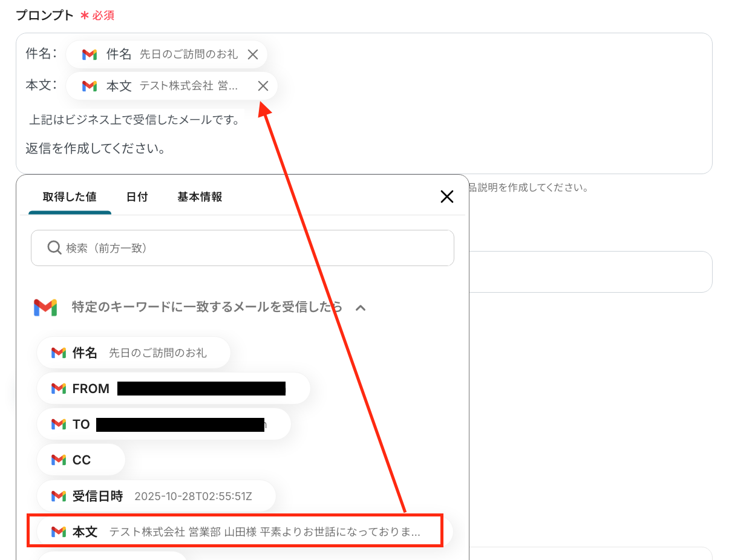Click 特定のキーワードに一致するメールを受信したら heading
This screenshot has height=560, width=755.
click(x=207, y=307)
